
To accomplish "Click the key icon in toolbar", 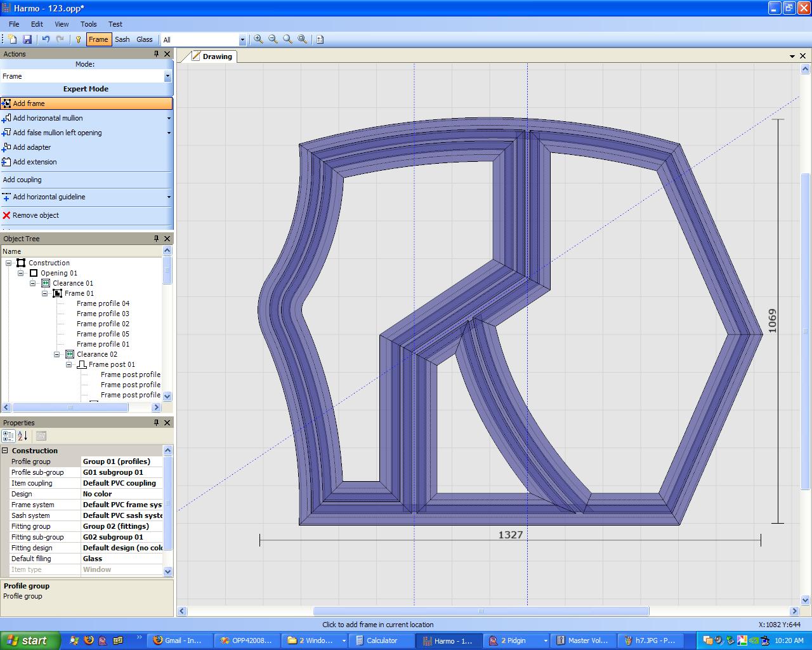I will pos(78,39).
